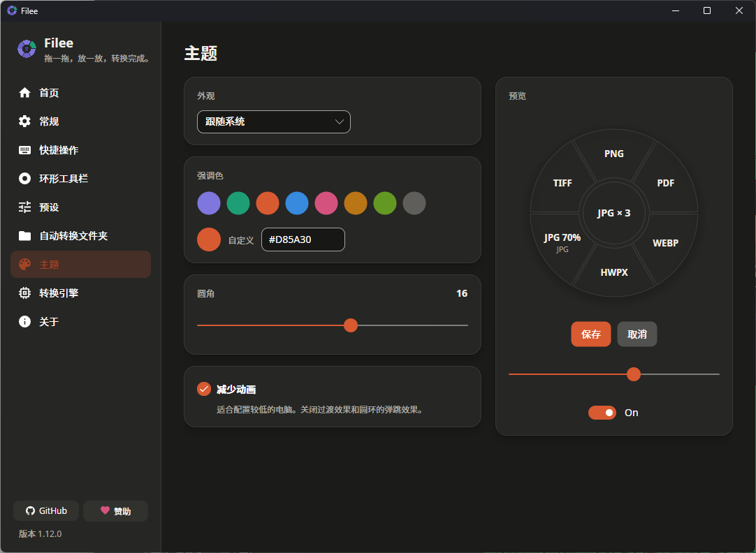Click the info icon beside 关于

point(24,321)
